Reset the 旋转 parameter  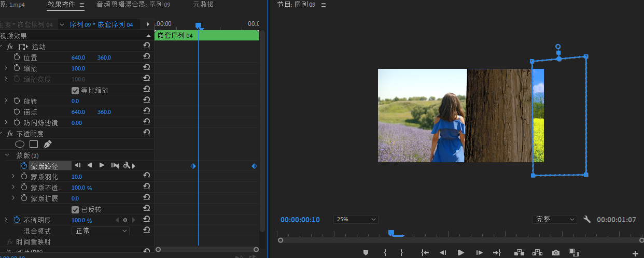[x=147, y=101]
